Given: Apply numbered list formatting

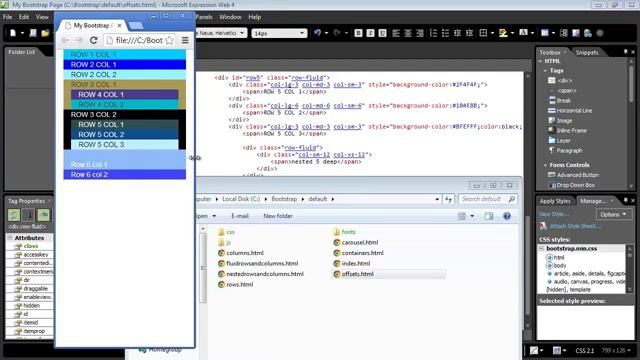Looking at the screenshot, I should point(433,33).
